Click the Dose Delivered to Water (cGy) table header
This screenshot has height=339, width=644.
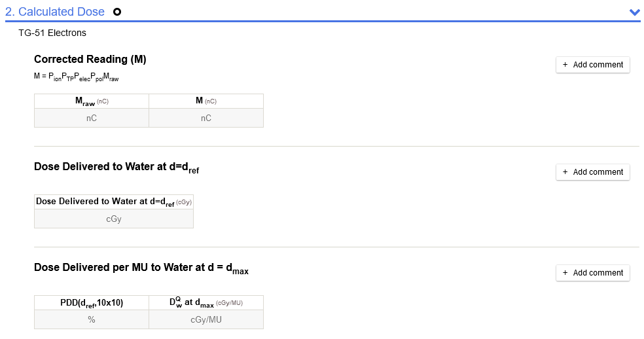click(114, 202)
